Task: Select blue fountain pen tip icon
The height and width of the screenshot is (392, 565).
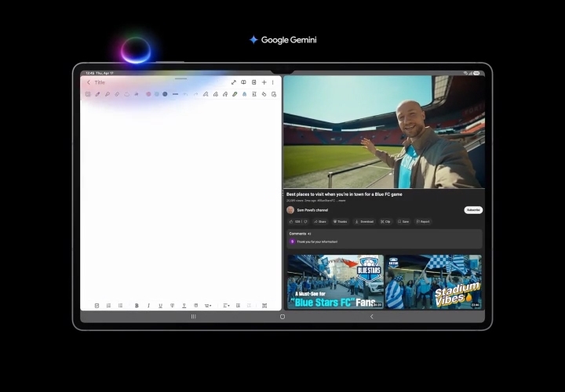Action: click(x=244, y=94)
